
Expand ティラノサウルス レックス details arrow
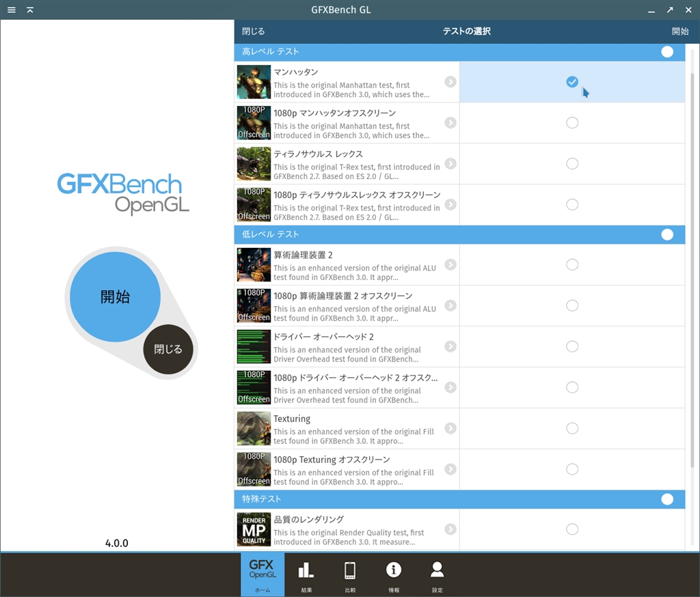click(x=450, y=164)
